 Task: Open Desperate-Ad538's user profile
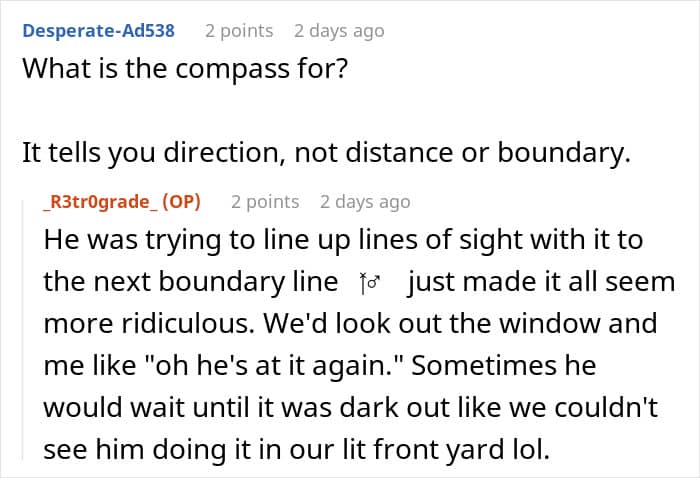(x=98, y=31)
